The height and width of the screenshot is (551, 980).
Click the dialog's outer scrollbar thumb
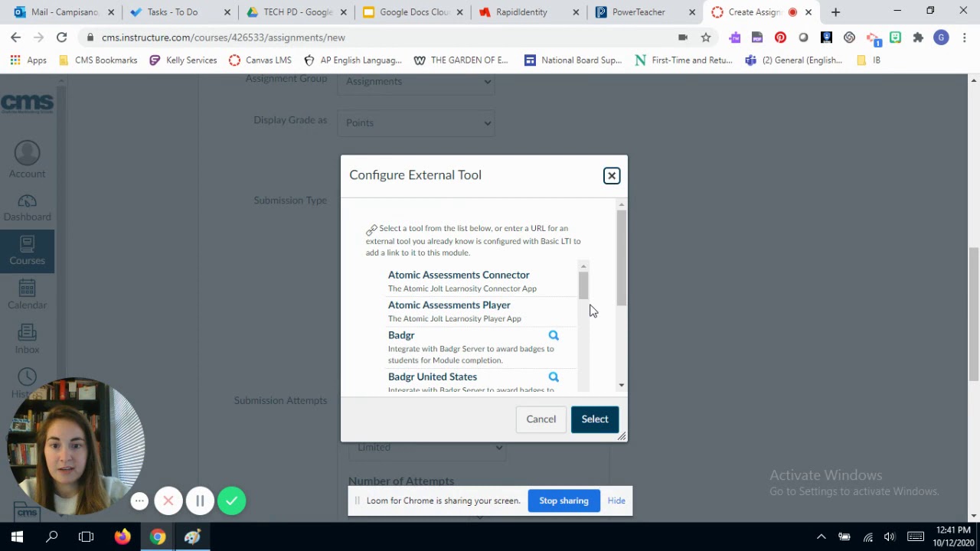(621, 257)
